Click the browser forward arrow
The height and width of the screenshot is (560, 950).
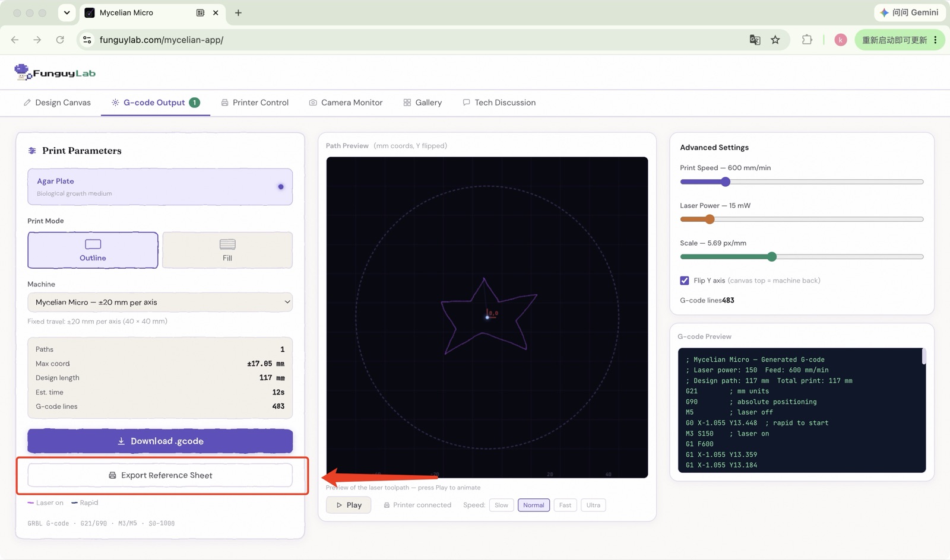pyautogui.click(x=37, y=40)
